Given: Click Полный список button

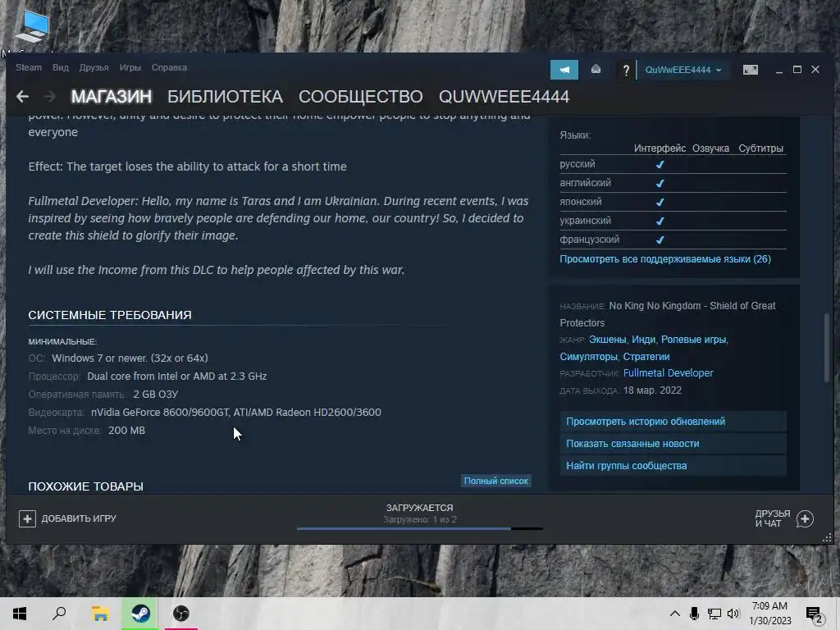Looking at the screenshot, I should tap(496, 481).
